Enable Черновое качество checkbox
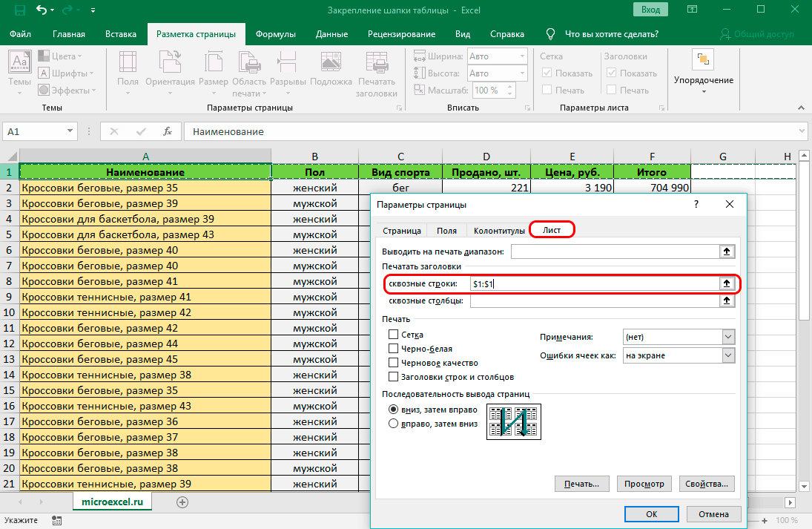Image resolution: width=812 pixels, height=529 pixels. click(394, 363)
